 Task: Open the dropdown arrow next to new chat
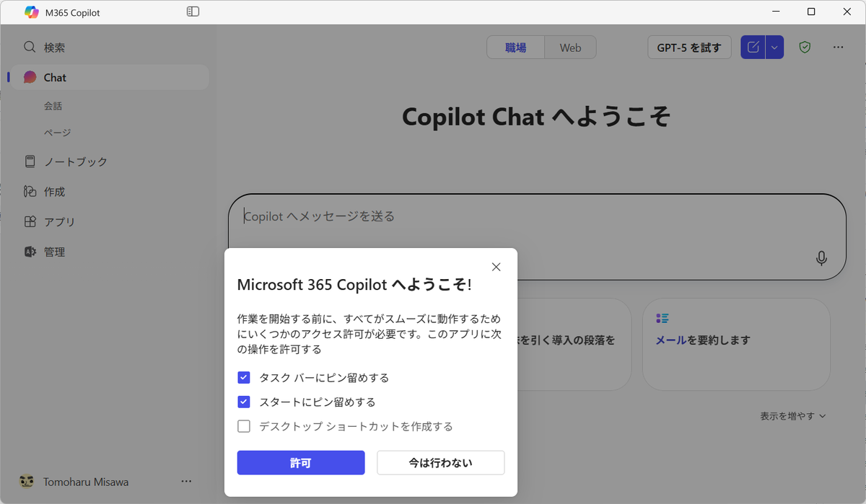(x=774, y=48)
